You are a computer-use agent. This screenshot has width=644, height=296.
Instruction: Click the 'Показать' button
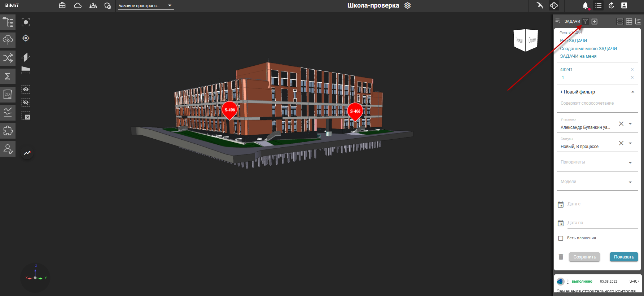pyautogui.click(x=623, y=257)
